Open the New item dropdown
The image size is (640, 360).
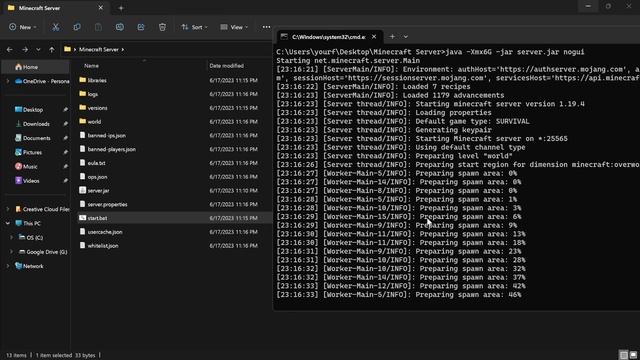coord(23,27)
